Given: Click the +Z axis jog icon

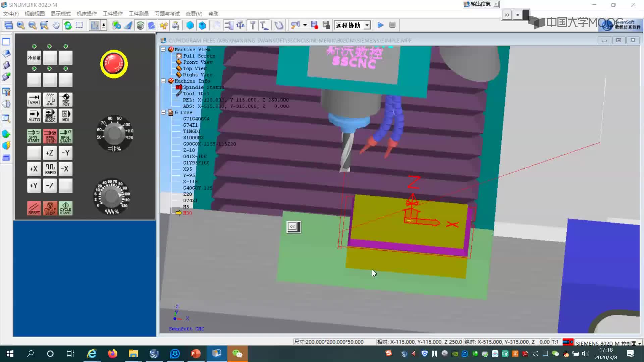Looking at the screenshot, I should [x=50, y=153].
